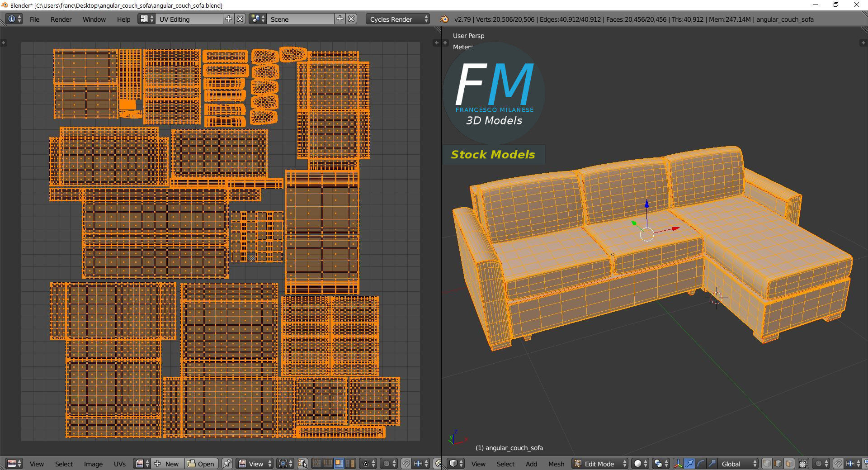Select mesh face select mode

click(x=789, y=464)
